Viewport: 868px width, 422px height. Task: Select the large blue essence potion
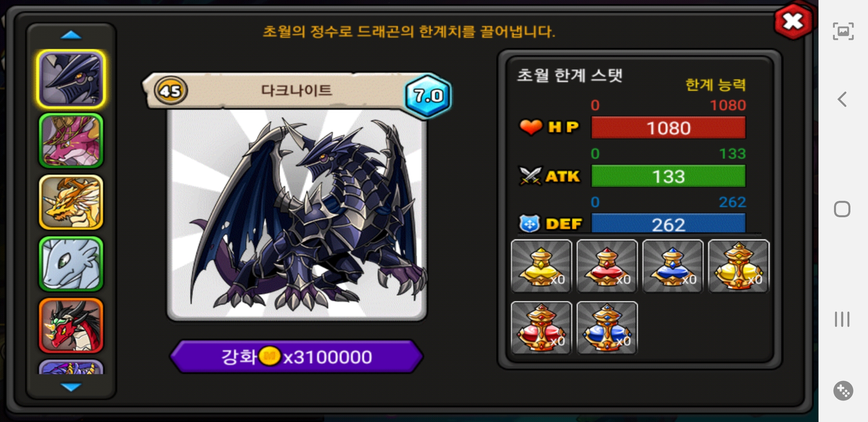click(607, 328)
